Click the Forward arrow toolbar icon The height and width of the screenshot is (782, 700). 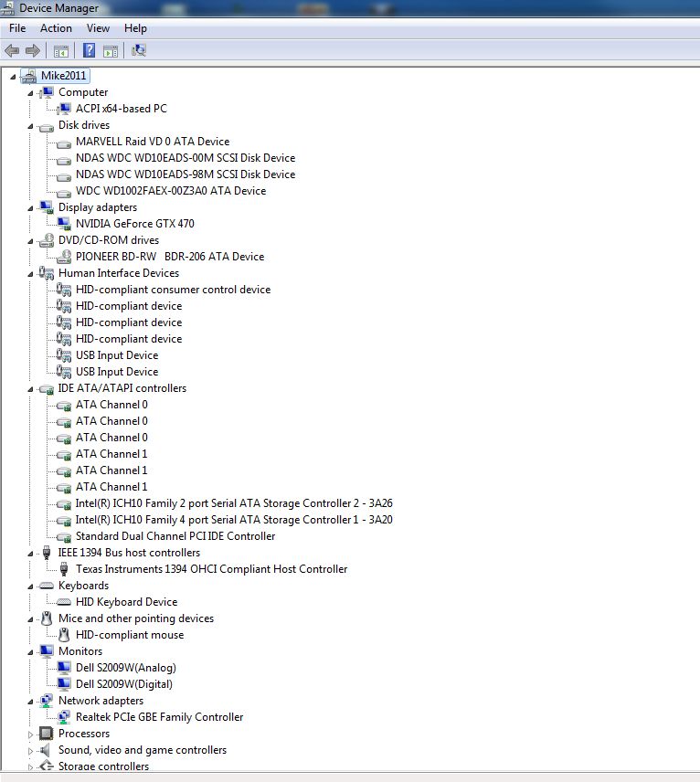click(32, 50)
